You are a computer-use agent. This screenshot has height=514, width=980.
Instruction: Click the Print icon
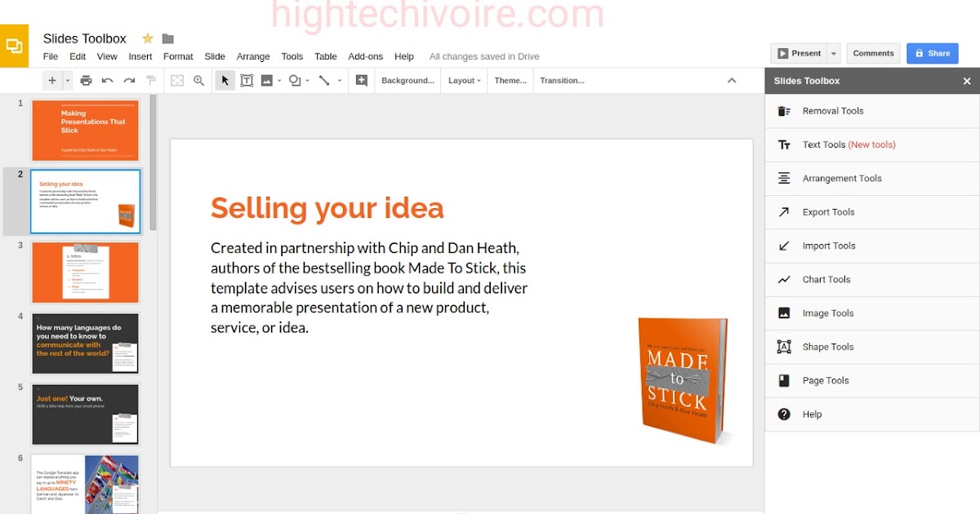(86, 80)
